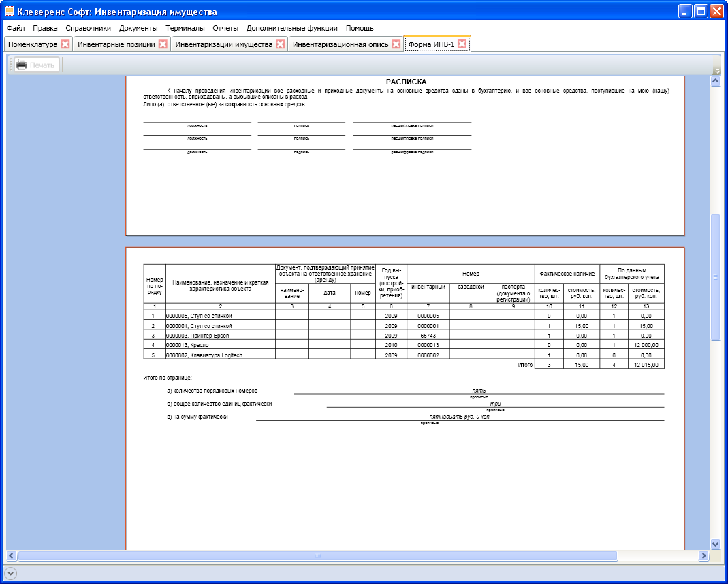This screenshot has width=728, height=584.
Task: Open the Документы menu
Action: [138, 28]
